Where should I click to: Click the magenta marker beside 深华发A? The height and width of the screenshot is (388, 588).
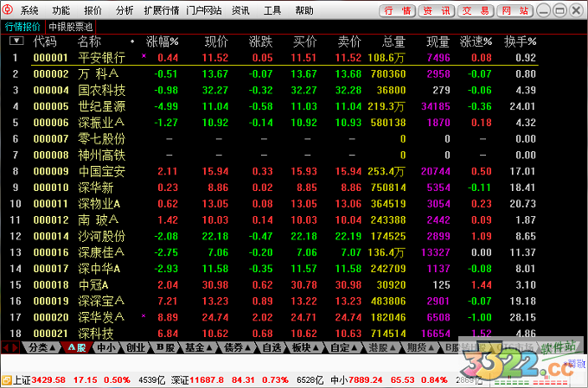144,316
